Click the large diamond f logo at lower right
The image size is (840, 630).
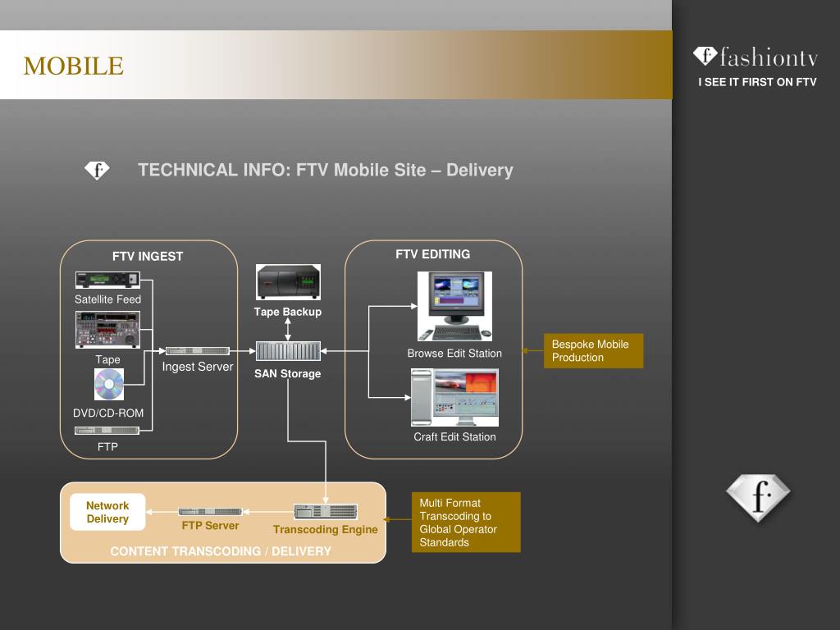[758, 498]
